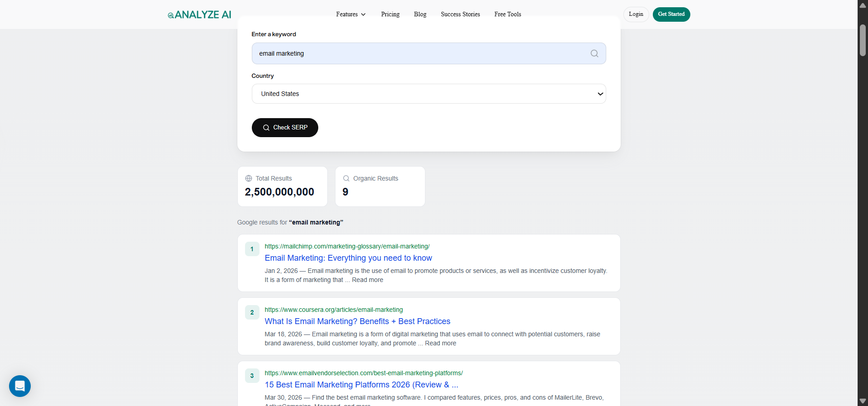This screenshot has width=868, height=406.
Task: Open the Blog page
Action: coord(420,14)
